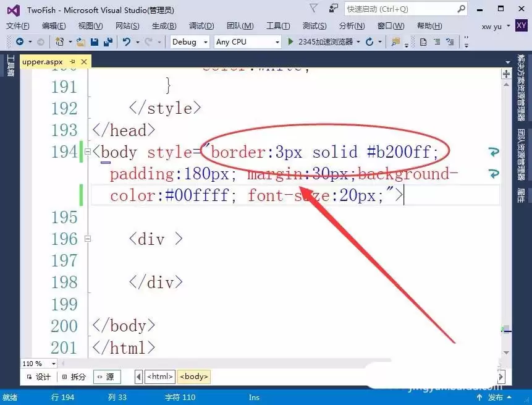Click the Redo icon
Viewport: 532px width, 405px height.
147,42
